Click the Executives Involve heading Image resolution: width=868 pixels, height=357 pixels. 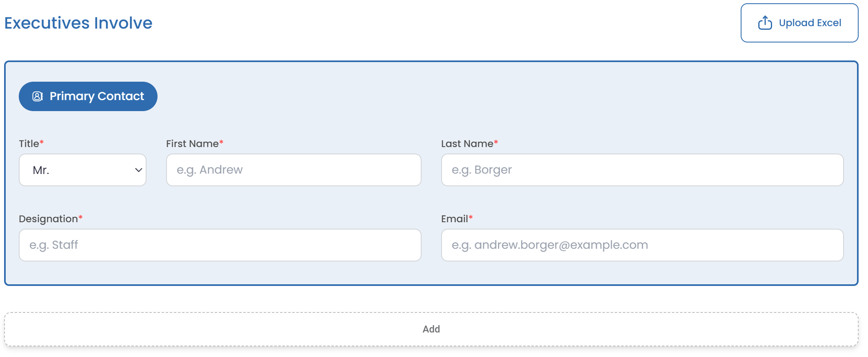point(78,23)
